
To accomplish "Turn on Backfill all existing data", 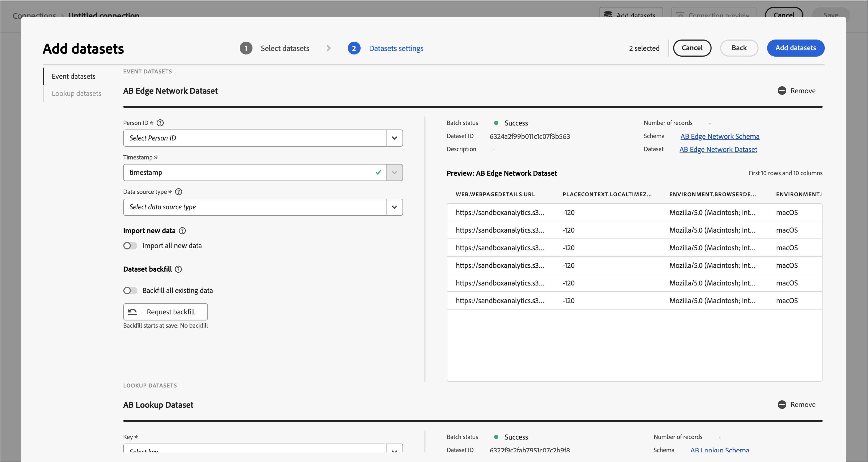I will pos(130,291).
